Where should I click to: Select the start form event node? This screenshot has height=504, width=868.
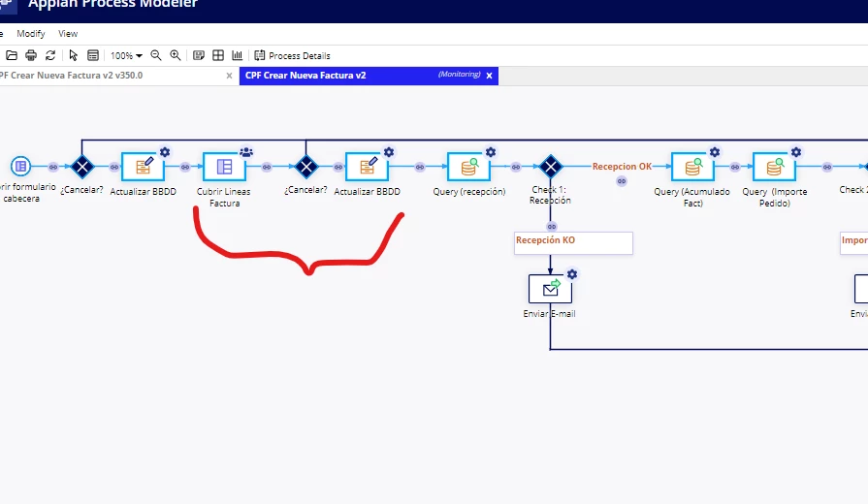21,166
